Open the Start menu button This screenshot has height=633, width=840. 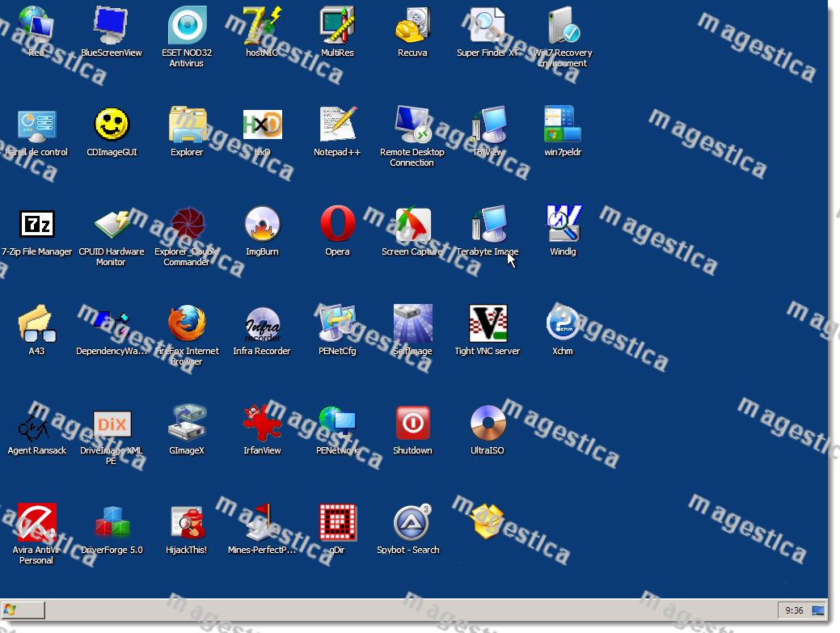[x=23, y=610]
